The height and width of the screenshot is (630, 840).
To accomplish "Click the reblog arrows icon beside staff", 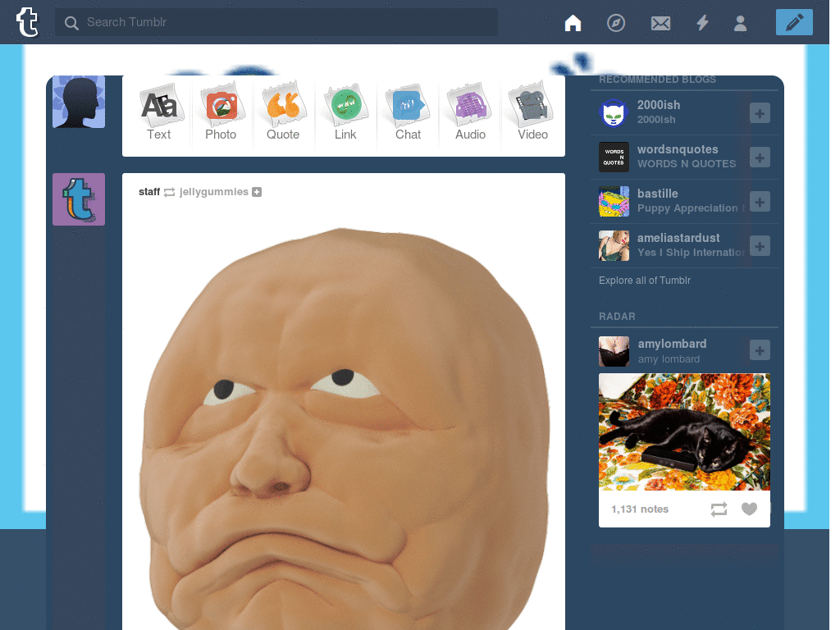I will pyautogui.click(x=169, y=192).
